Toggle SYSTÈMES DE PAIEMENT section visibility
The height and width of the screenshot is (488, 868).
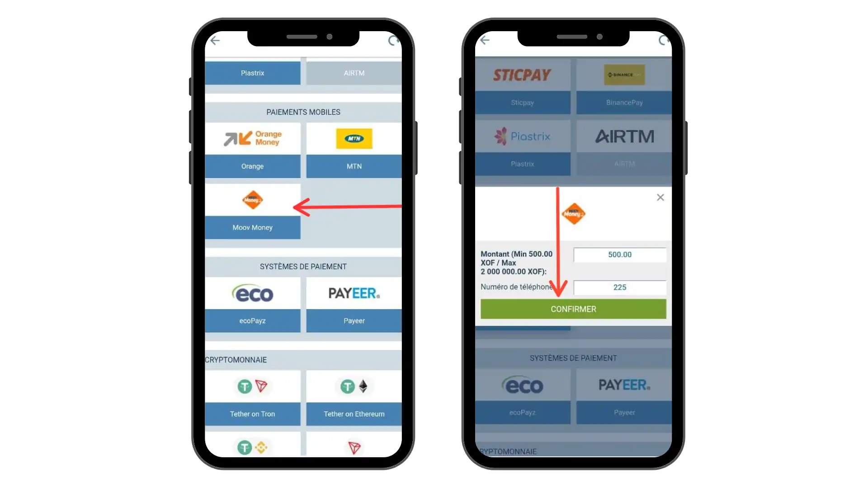[x=303, y=266]
